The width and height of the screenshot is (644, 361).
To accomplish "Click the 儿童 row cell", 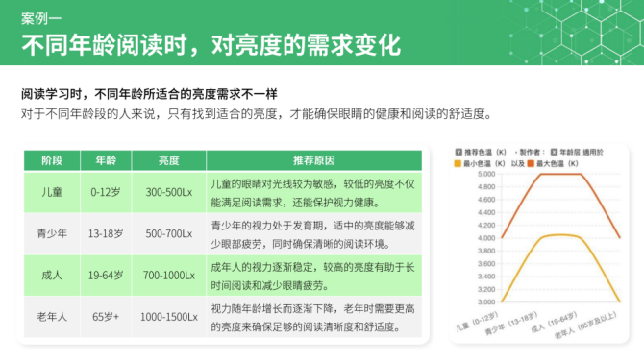I will click(x=52, y=192).
